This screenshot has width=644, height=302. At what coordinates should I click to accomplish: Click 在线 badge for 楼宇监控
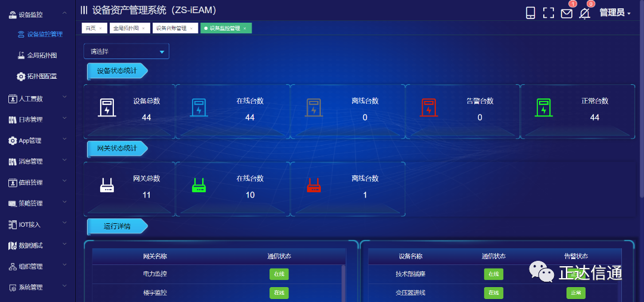click(279, 293)
